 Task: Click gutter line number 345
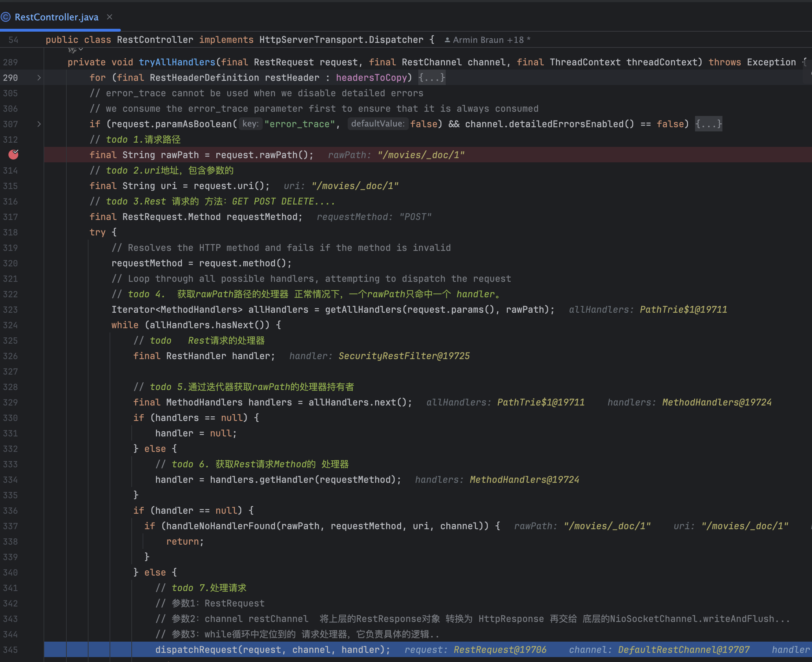10,649
